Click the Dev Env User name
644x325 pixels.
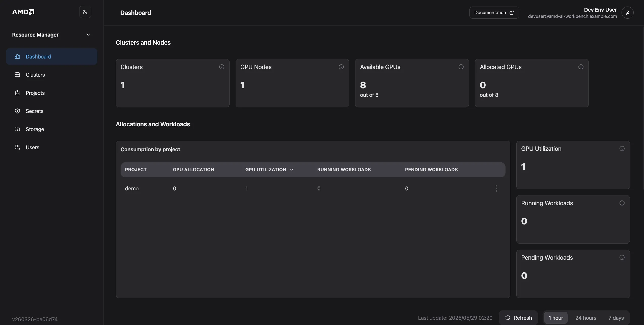pos(600,10)
